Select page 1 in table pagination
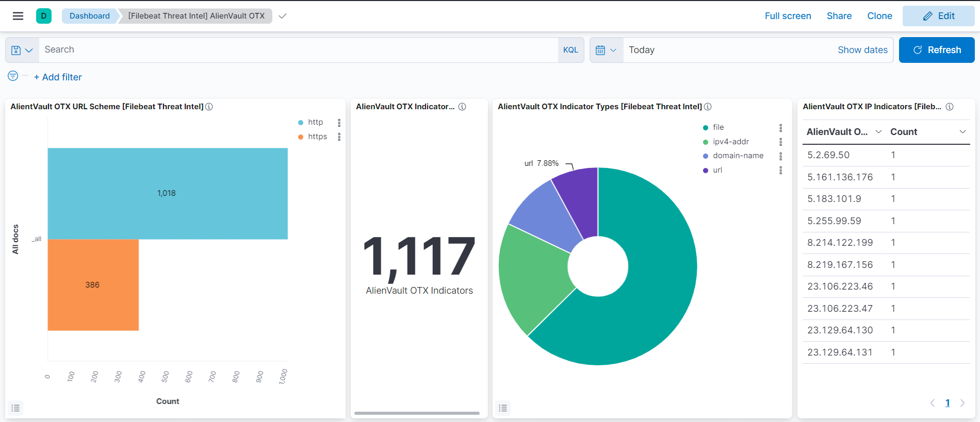980x422 pixels. coord(948,403)
